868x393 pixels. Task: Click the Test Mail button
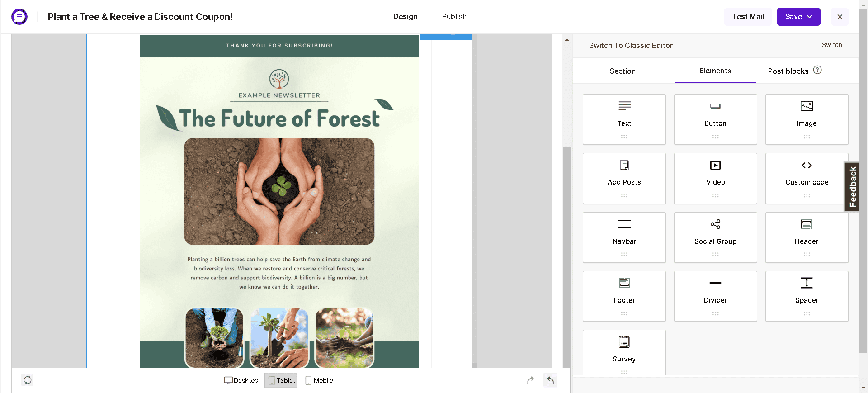click(748, 17)
